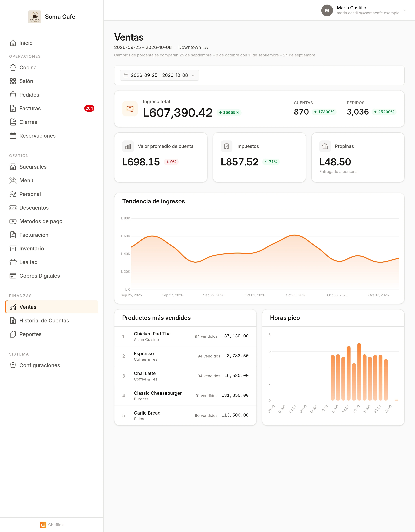Click the Salón grid icon
Viewport: 415px width, 532px height.
pos(13,81)
